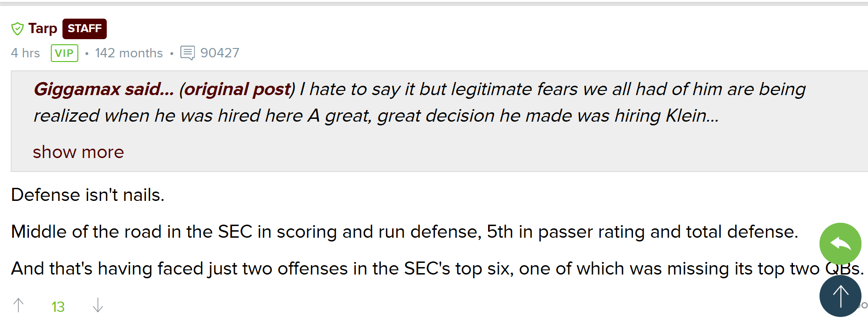Viewport: 868px width, 323px height.
Task: Click the vote score of 13
Action: (x=58, y=307)
